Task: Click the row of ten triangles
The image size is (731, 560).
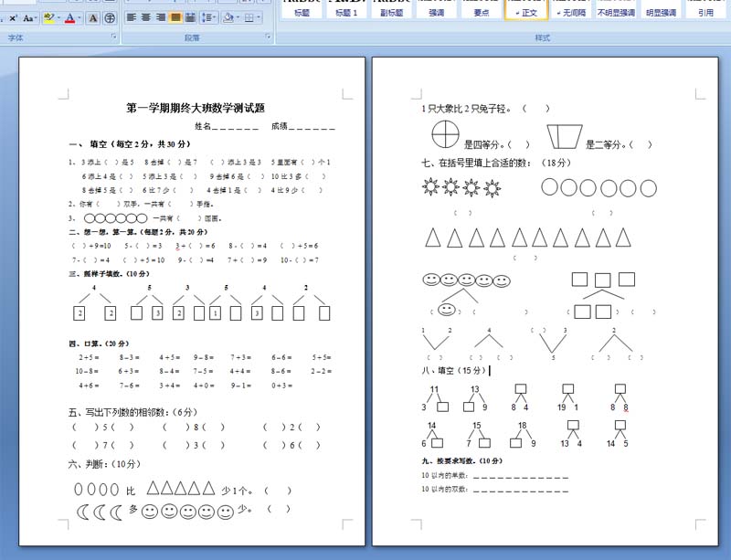Action: click(528, 238)
